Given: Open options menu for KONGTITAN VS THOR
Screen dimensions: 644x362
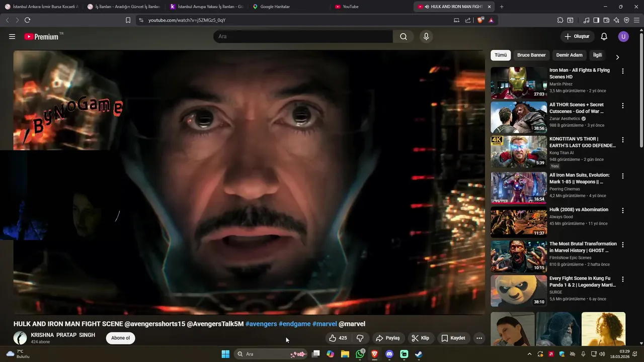Looking at the screenshot, I should 623,140.
